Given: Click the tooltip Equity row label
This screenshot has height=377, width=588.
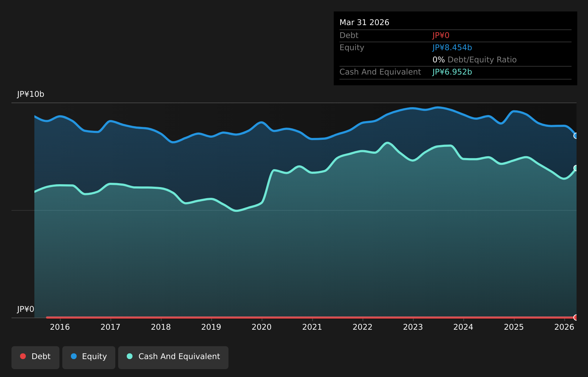Looking at the screenshot, I should [x=352, y=48].
